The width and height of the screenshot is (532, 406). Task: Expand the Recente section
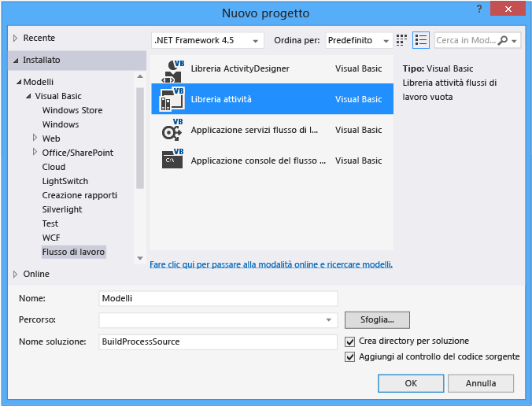tap(15, 38)
